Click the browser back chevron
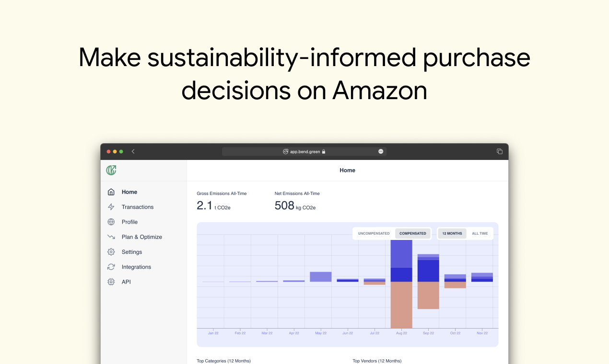Viewport: 609px width, 364px height. click(133, 151)
